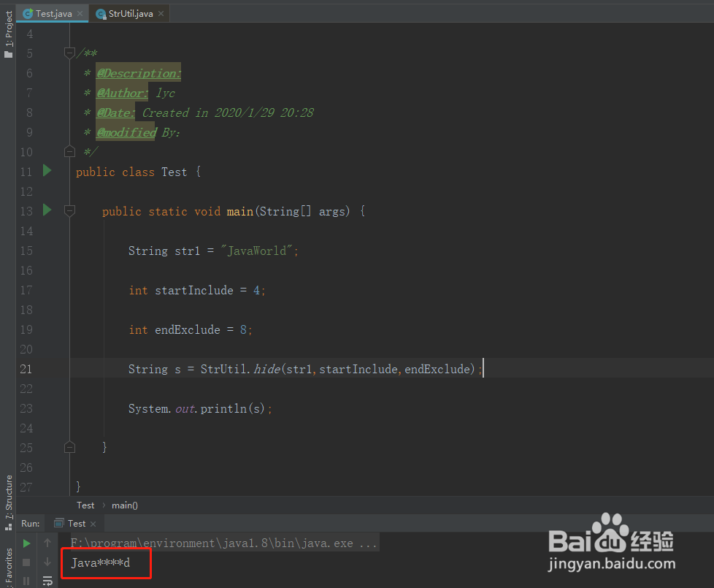This screenshot has width=714, height=588.
Task: Open the Structure tool window
Action: [x=8, y=503]
